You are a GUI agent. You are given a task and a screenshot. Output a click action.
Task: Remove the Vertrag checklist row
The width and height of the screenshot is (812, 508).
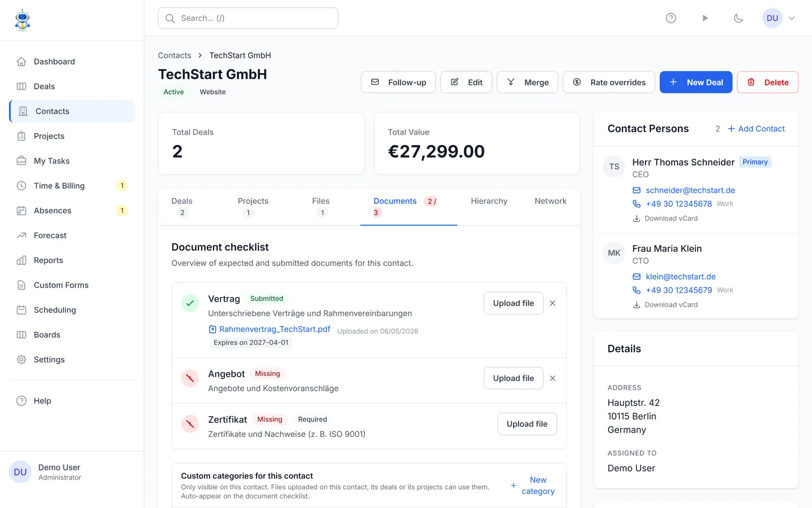pos(553,303)
